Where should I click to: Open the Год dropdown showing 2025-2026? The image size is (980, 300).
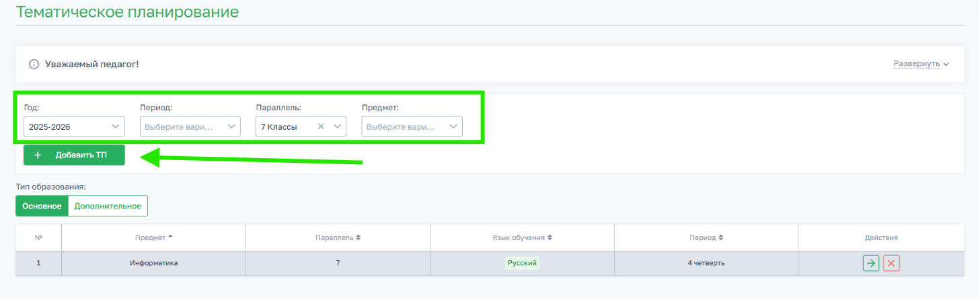point(74,126)
